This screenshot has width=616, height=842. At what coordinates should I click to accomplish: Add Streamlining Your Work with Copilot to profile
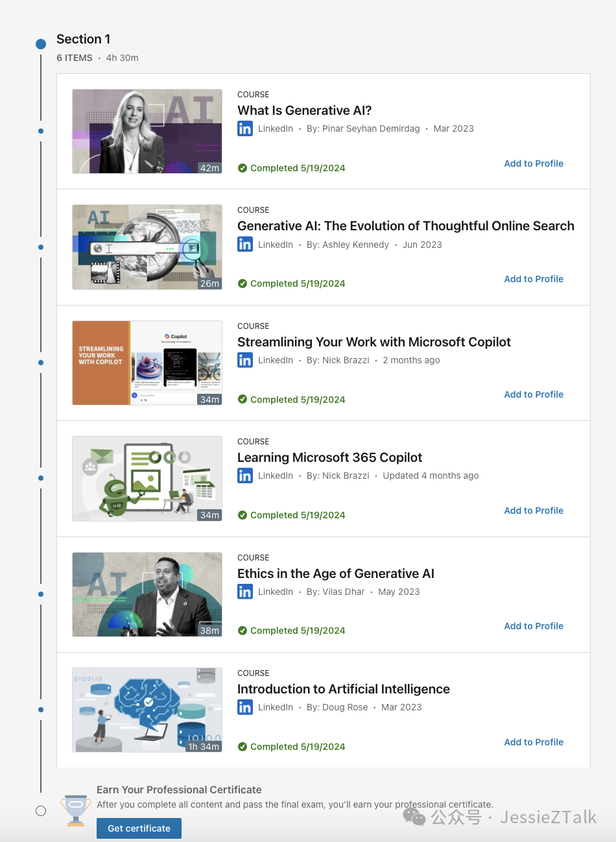534,394
